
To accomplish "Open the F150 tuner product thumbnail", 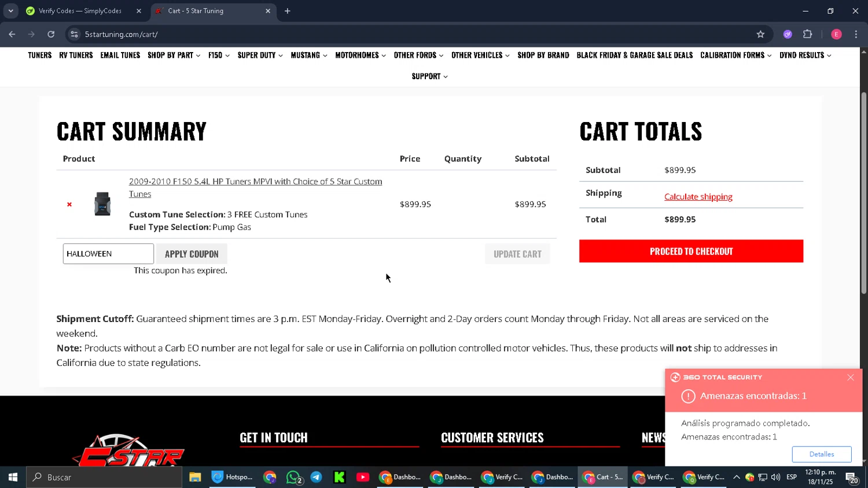I will tap(102, 204).
